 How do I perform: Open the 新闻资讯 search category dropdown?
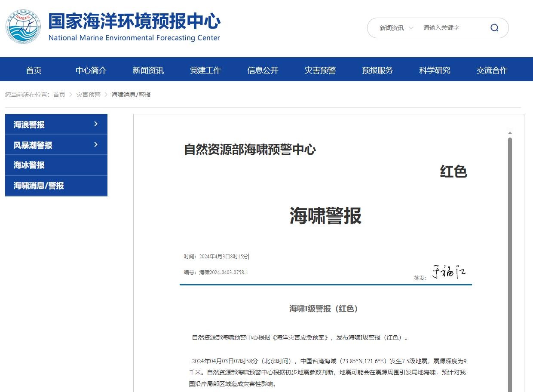(396, 28)
